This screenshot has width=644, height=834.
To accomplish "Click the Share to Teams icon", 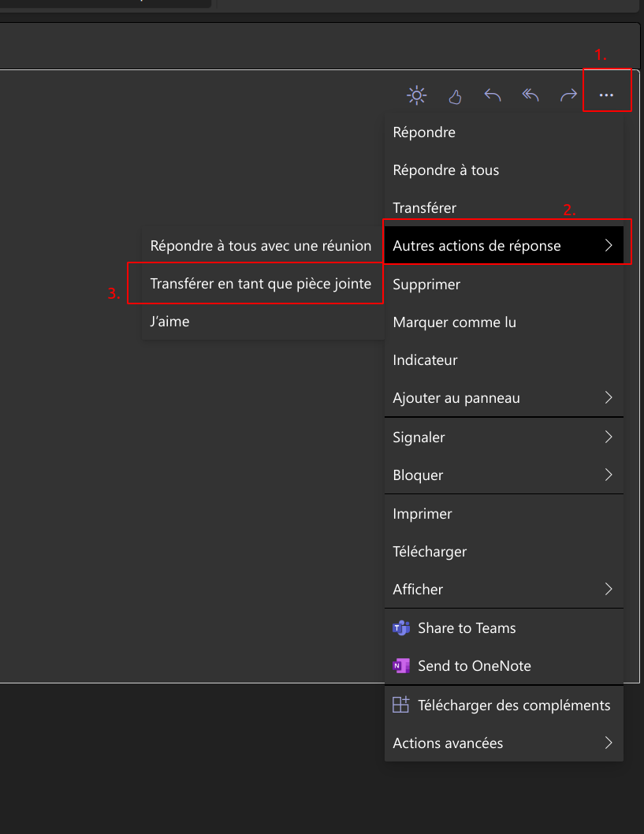I will click(401, 628).
